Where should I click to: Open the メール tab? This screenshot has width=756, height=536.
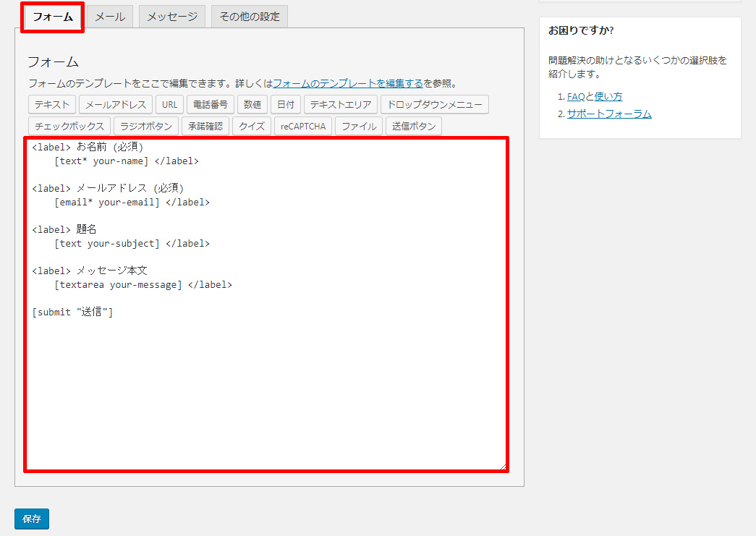[110, 17]
